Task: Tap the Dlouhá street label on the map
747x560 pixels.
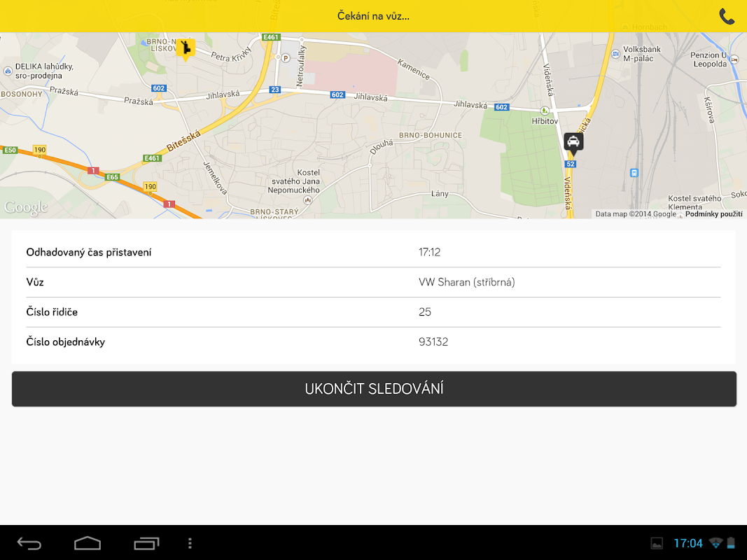Action: (382, 147)
